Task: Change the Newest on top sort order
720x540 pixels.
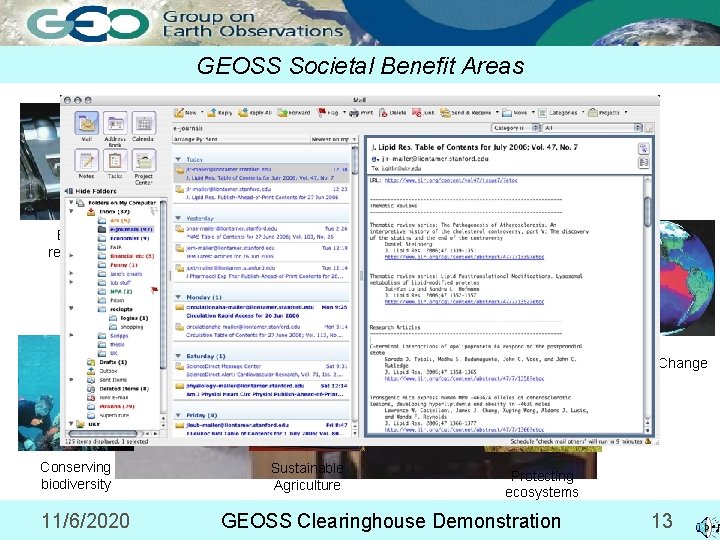Action: [333, 139]
